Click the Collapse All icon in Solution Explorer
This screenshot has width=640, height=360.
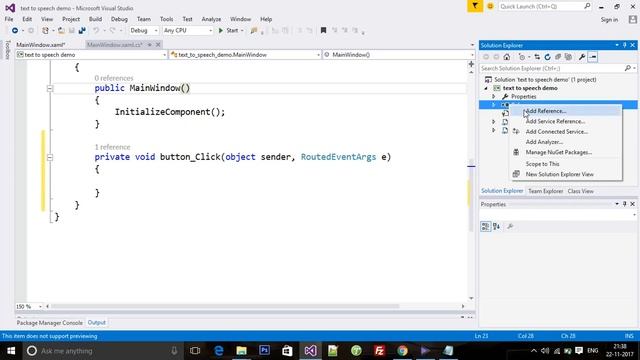pyautogui.click(x=558, y=57)
